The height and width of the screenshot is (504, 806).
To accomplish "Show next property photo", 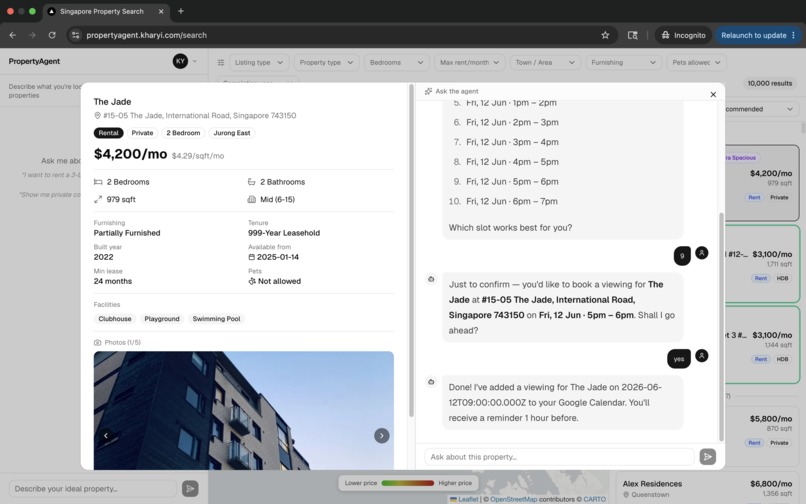I will 381,436.
